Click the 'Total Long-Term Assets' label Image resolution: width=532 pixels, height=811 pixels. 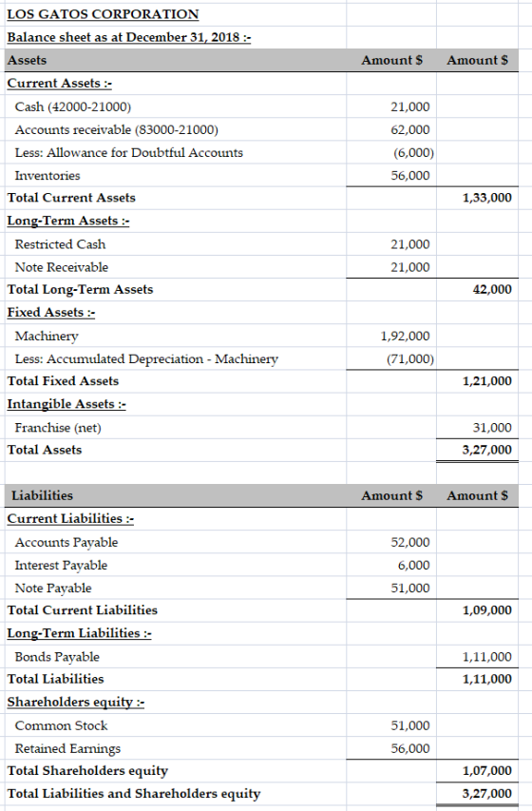coord(80,289)
